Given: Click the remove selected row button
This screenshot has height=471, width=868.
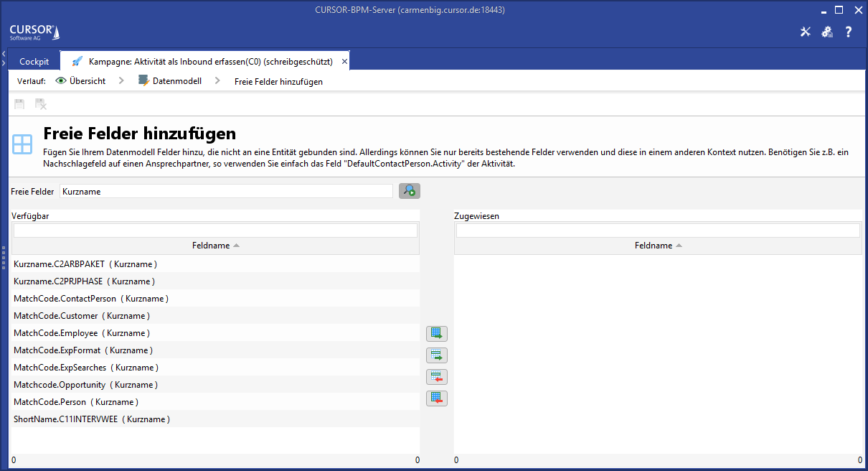Looking at the screenshot, I should click(436, 376).
